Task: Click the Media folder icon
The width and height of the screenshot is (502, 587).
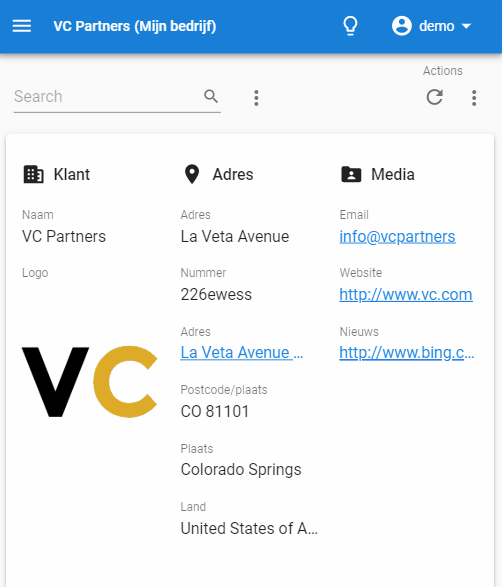Action: tap(351, 174)
